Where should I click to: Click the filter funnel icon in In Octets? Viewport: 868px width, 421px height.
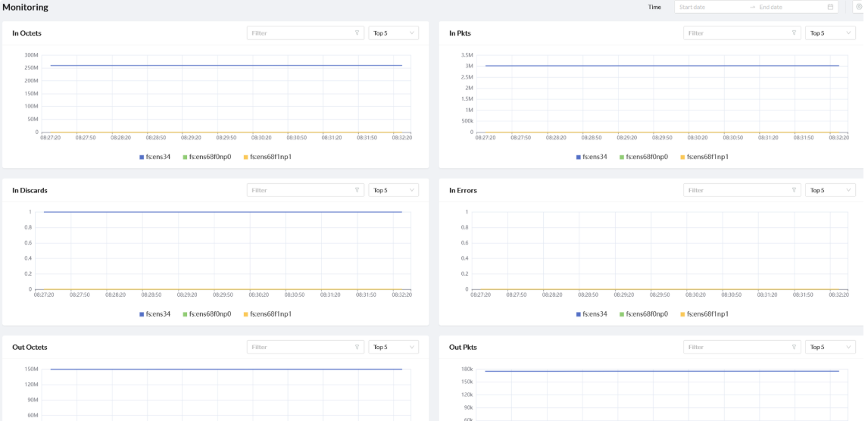[x=357, y=33]
